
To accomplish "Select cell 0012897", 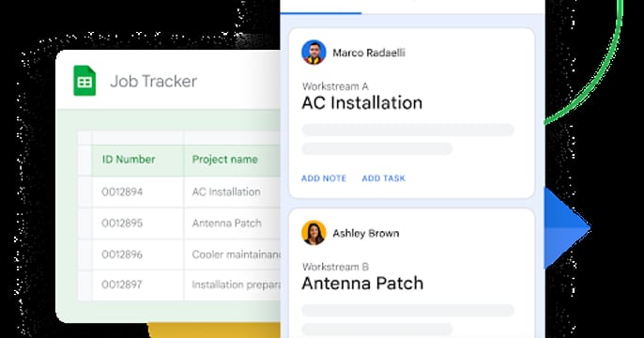I will tap(138, 285).
